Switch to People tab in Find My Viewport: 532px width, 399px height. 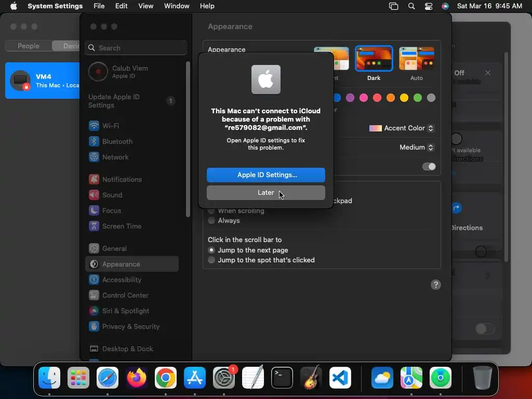[29, 46]
